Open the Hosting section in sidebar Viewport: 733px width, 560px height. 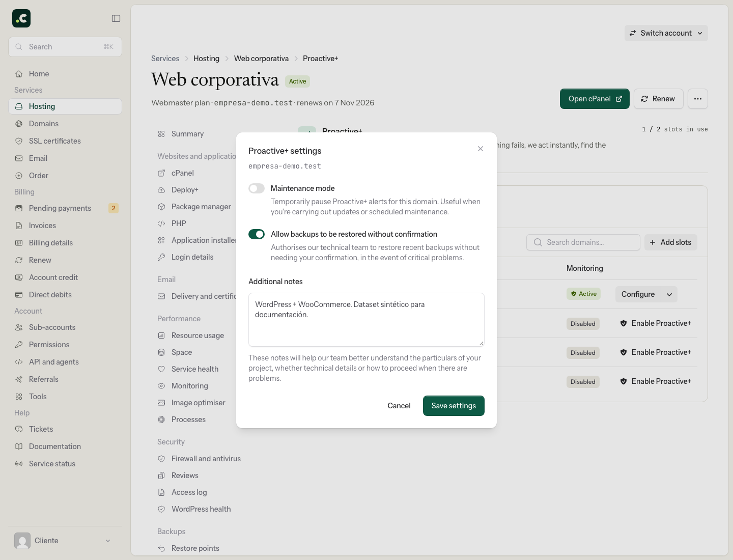point(65,106)
